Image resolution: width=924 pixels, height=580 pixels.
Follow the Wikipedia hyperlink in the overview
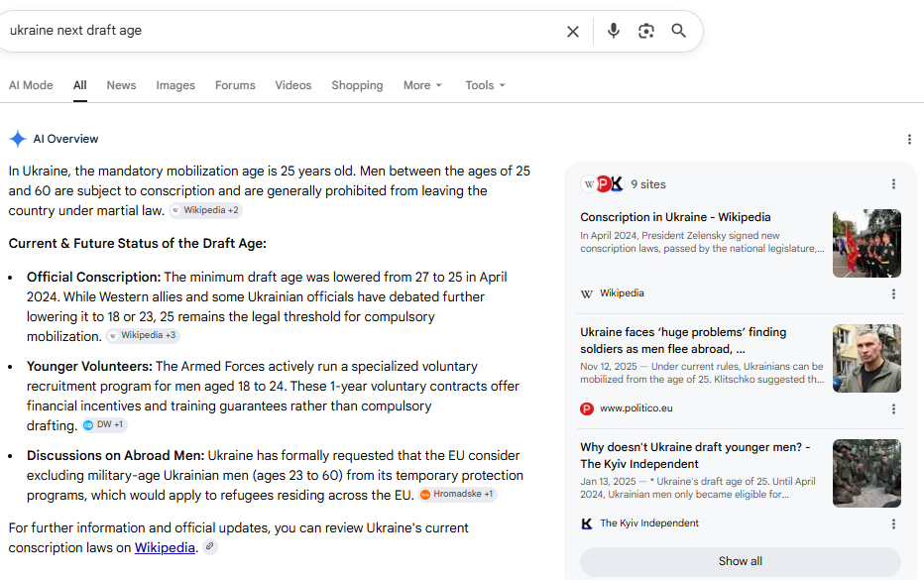[x=165, y=547]
